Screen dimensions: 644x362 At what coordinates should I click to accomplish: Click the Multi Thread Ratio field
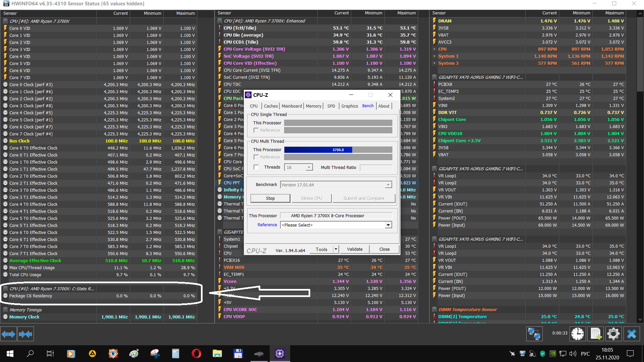pyautogui.click(x=376, y=167)
